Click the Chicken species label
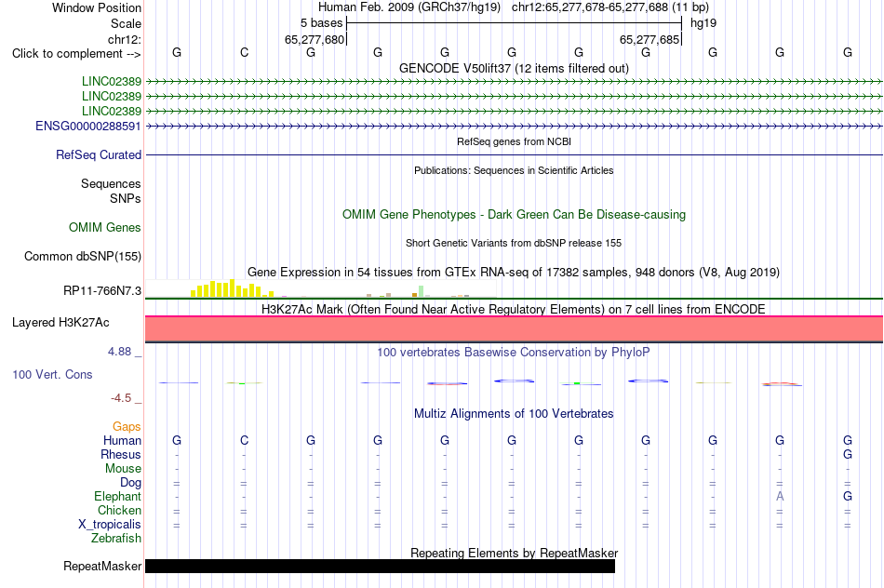This screenshot has width=884, height=588. click(119, 510)
